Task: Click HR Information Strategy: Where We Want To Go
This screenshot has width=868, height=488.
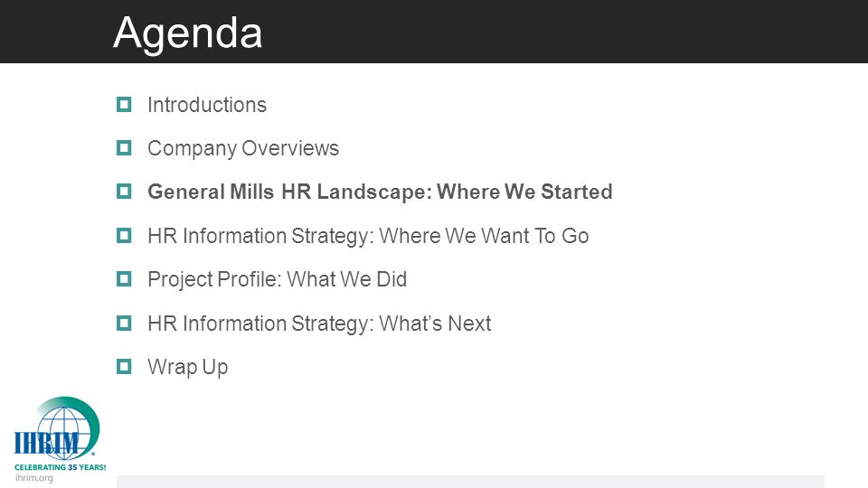Action: click(x=368, y=236)
